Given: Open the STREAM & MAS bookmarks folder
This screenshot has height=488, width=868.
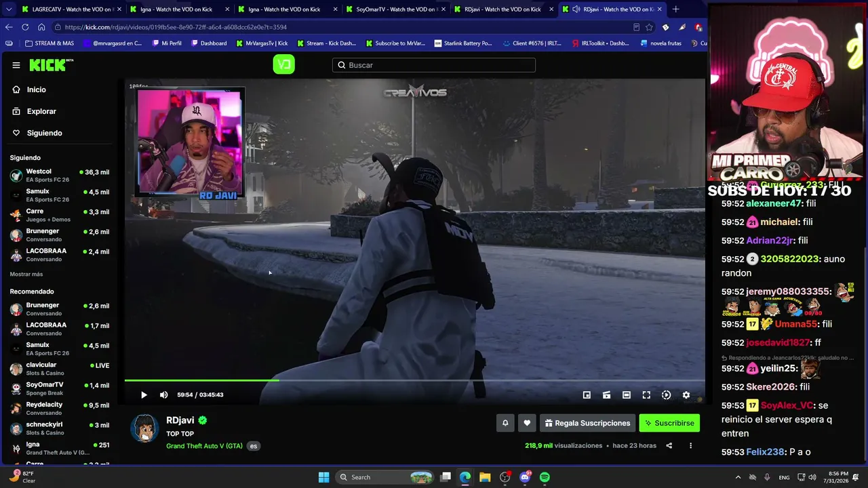Looking at the screenshot, I should [x=50, y=43].
